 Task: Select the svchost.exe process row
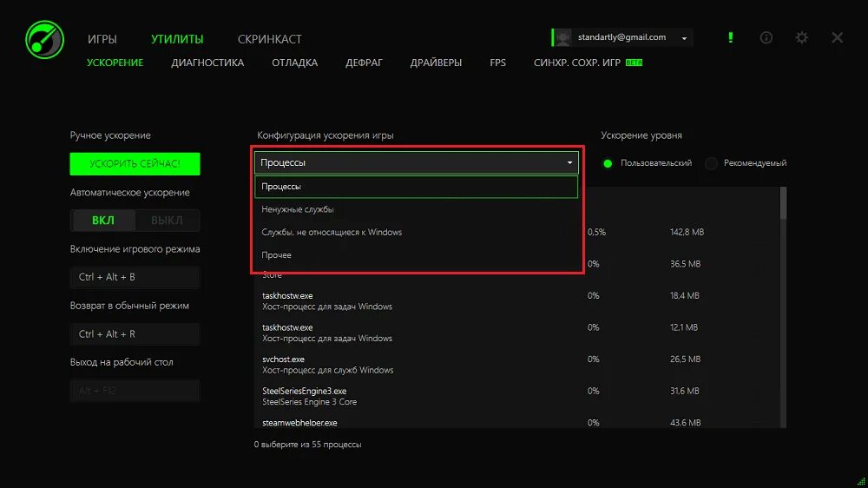pyautogui.click(x=517, y=365)
